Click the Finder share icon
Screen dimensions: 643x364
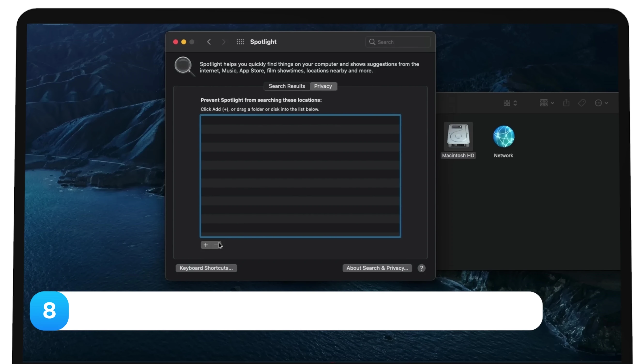566,103
